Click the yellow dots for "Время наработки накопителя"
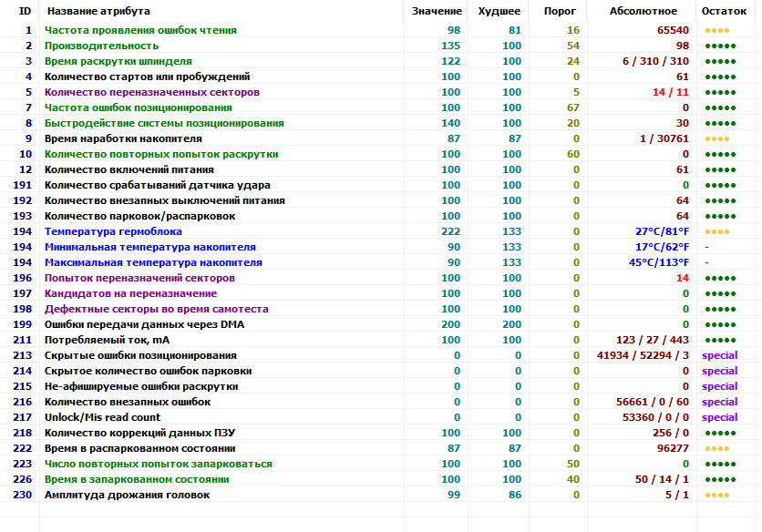 click(716, 139)
